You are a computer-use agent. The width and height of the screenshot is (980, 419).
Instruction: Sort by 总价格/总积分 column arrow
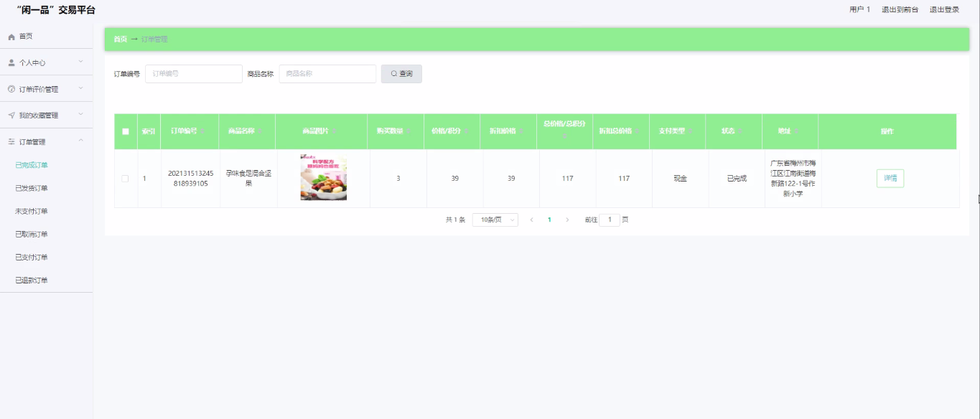click(x=564, y=136)
